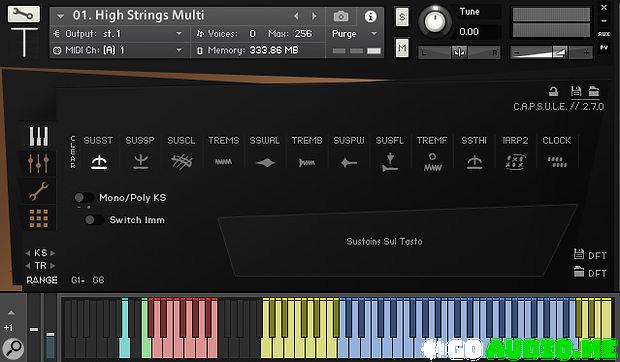Open instrument edit mode with wrench icon
Screen dimensions: 620x362
tap(23, 14)
